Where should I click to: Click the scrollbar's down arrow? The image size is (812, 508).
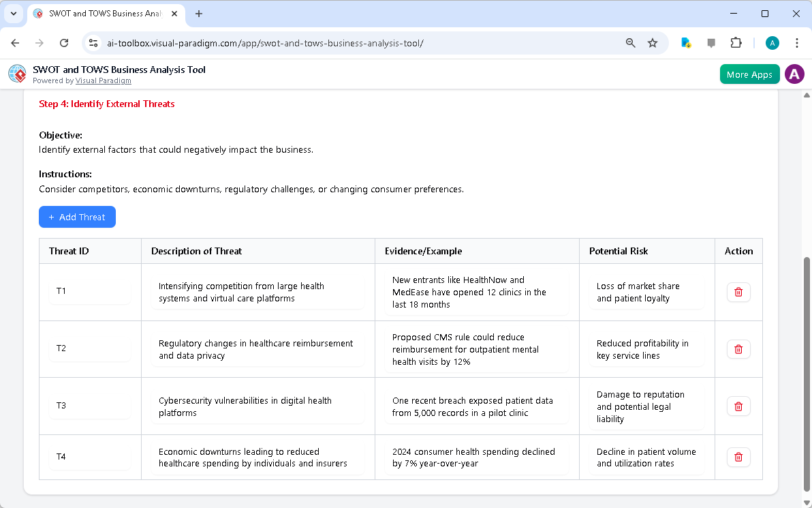(807, 503)
